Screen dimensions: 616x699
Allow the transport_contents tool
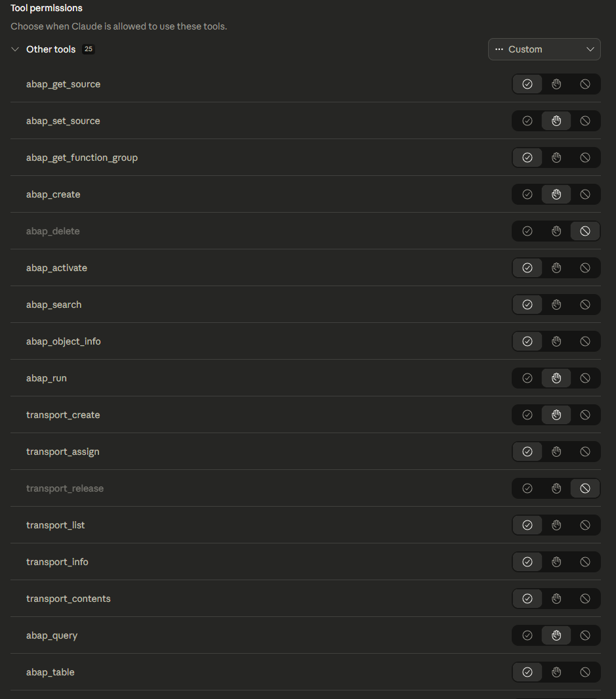527,599
